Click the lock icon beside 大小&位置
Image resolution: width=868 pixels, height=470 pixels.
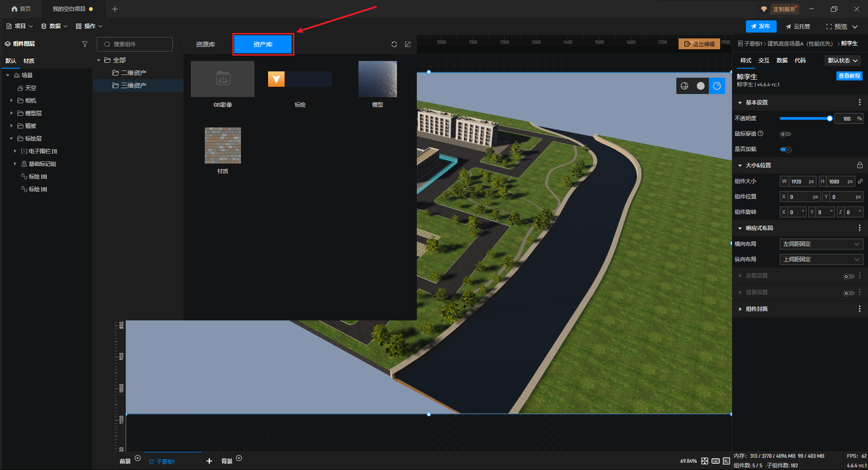point(859,165)
